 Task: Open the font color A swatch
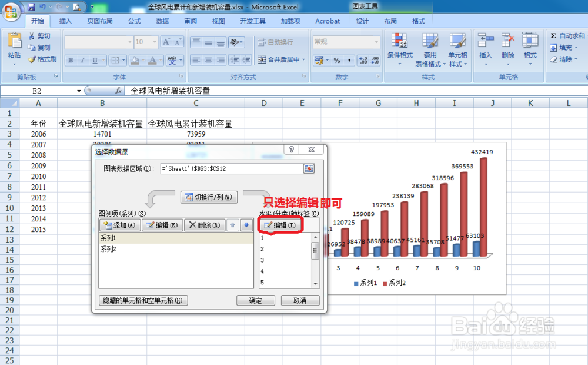click(152, 60)
